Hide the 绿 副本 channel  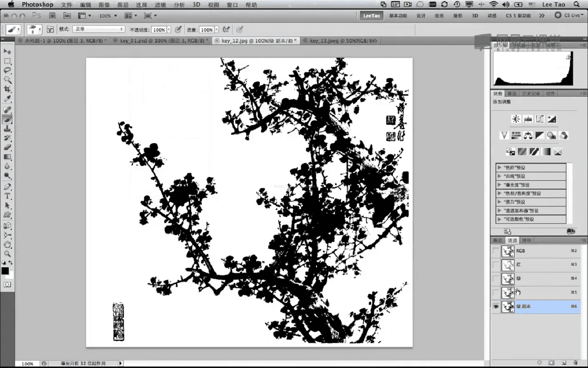point(496,306)
